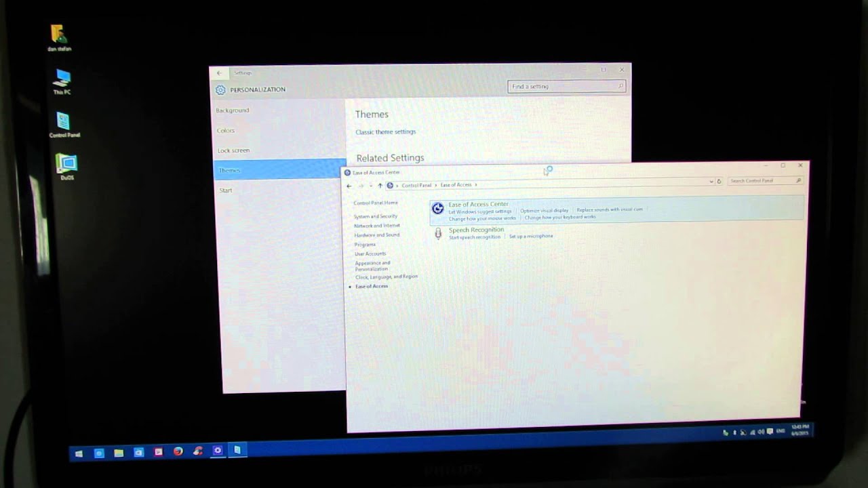
Task: Click Ease of Access breadcrumb segment
Action: point(456,185)
